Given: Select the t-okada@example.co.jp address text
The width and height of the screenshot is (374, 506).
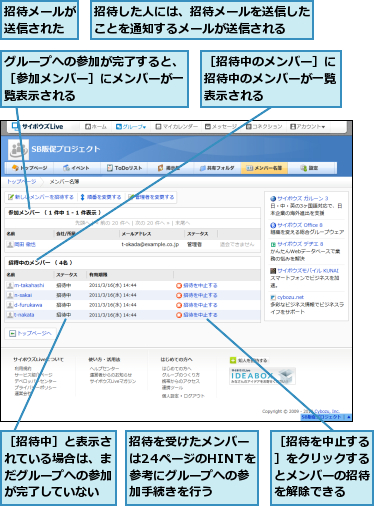Looking at the screenshot, I should (150, 244).
